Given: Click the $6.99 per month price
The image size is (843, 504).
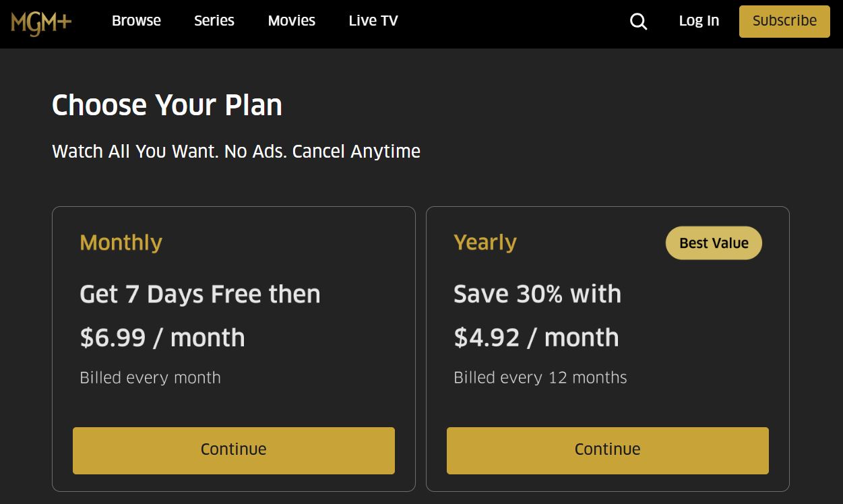Looking at the screenshot, I should tap(162, 338).
